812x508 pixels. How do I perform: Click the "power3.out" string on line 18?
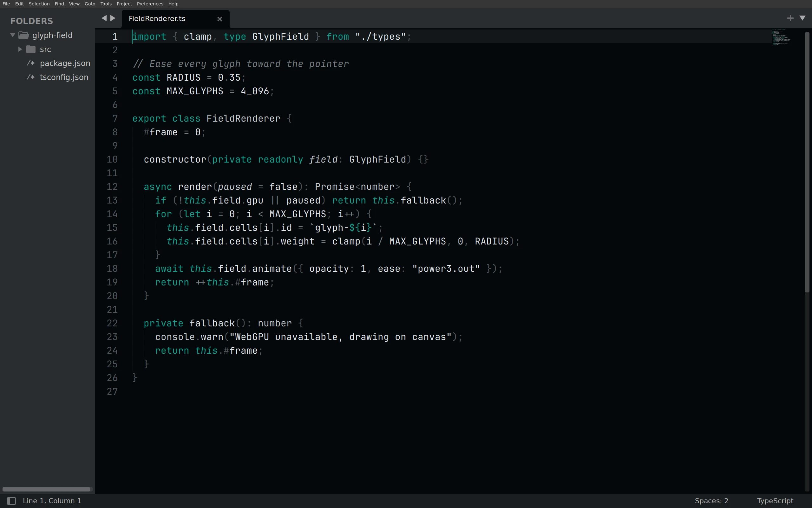click(446, 269)
